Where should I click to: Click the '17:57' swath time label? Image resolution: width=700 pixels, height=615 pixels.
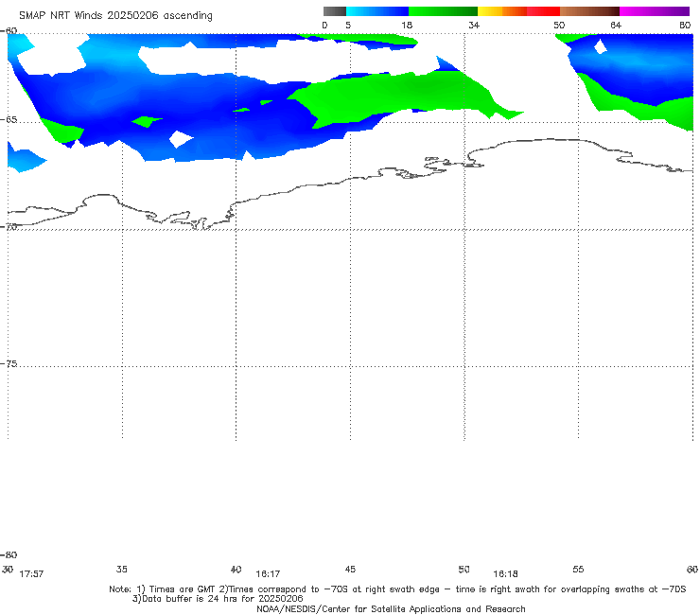(31, 574)
